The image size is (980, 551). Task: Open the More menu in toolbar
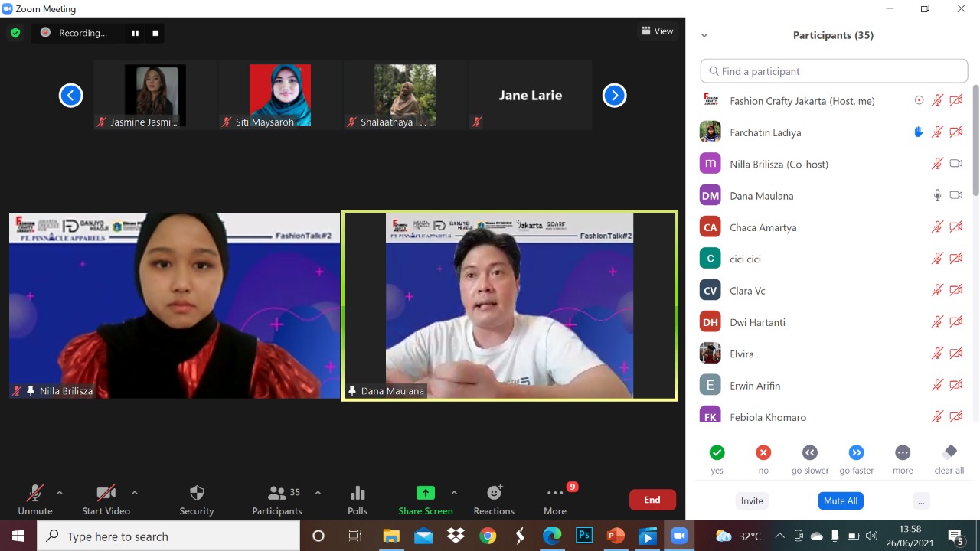tap(555, 499)
